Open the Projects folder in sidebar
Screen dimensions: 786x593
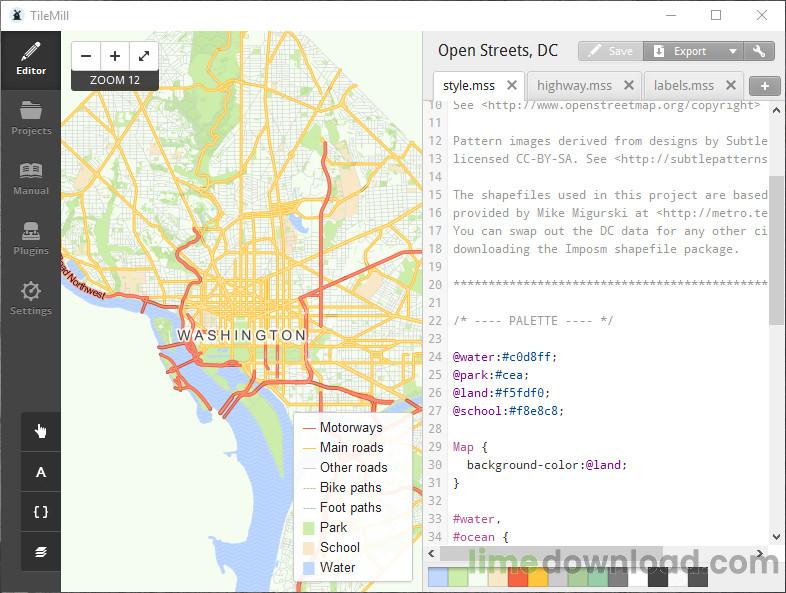click(x=31, y=119)
